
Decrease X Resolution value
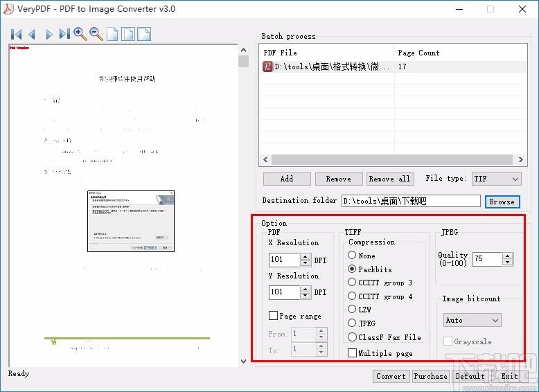(x=306, y=263)
